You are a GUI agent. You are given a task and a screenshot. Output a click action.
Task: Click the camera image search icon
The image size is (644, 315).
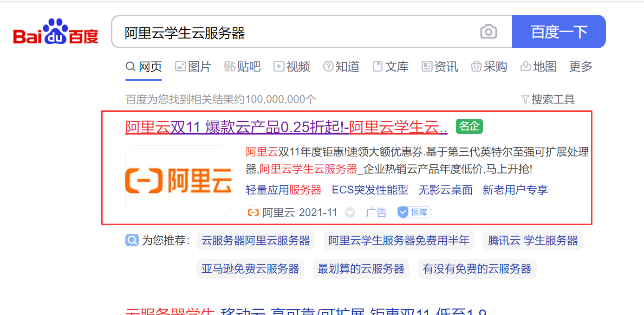click(488, 32)
